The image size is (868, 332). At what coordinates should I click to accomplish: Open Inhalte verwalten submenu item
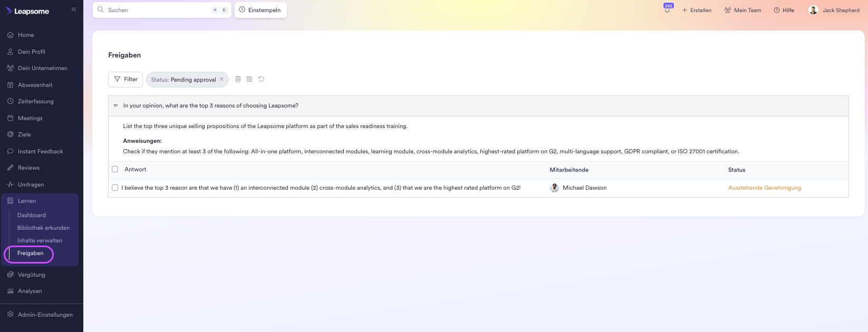[40, 240]
